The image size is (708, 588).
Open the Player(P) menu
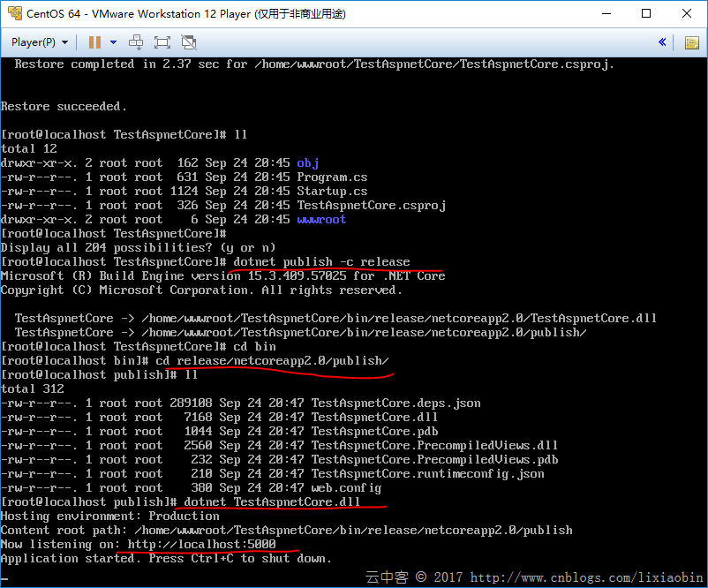40,42
